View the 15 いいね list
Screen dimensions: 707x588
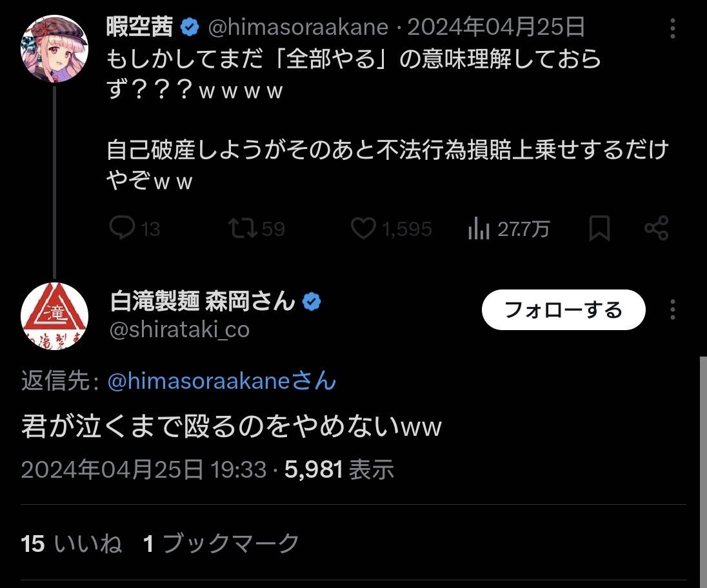71,544
